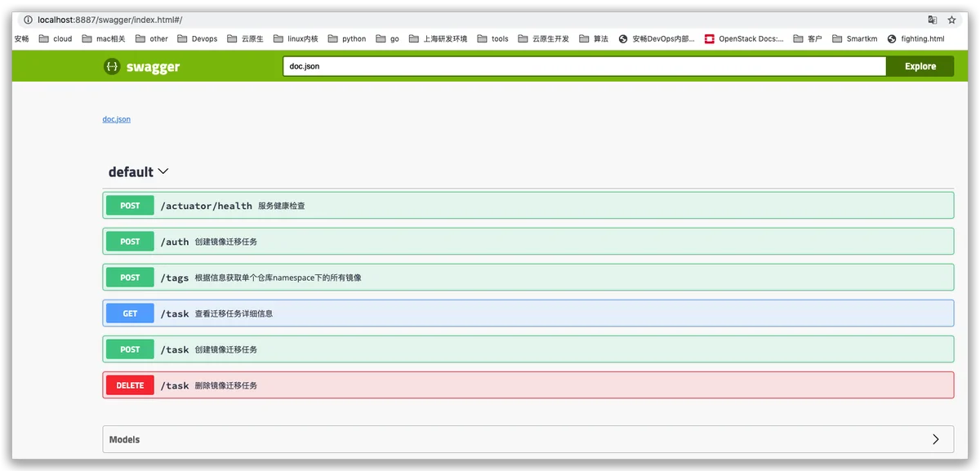Open the fighting.html bookmark
Image resolution: width=980 pixels, height=471 pixels.
(x=916, y=38)
